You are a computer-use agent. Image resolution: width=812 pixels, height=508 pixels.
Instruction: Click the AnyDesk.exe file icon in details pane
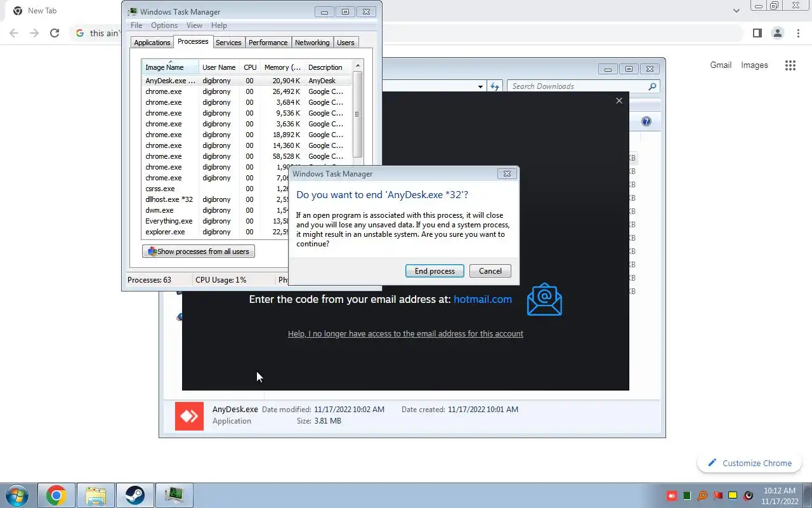(189, 416)
